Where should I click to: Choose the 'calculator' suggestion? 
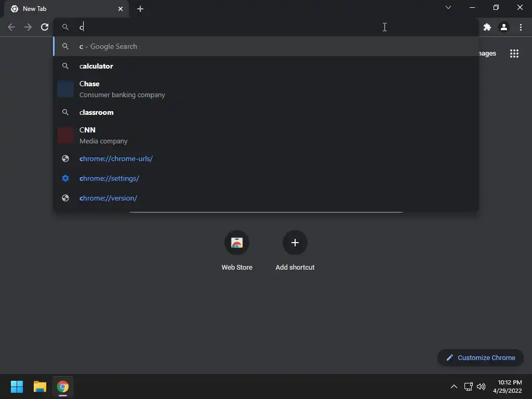[x=266, y=66]
